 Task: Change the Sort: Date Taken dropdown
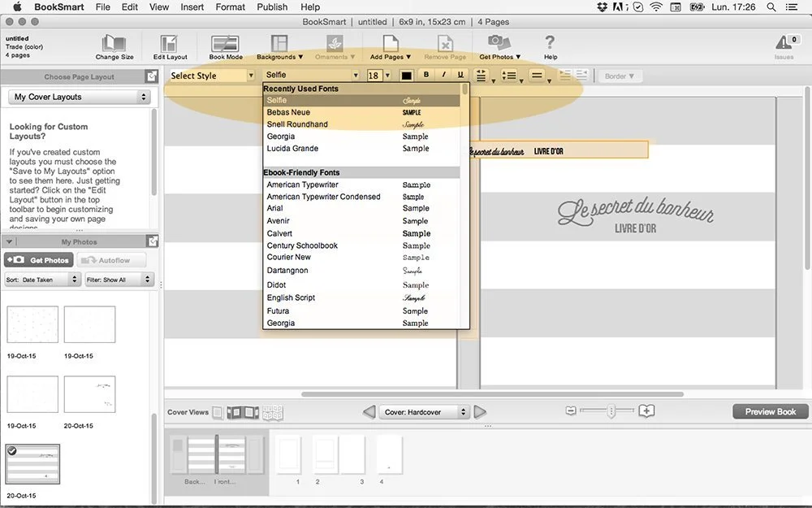42,280
